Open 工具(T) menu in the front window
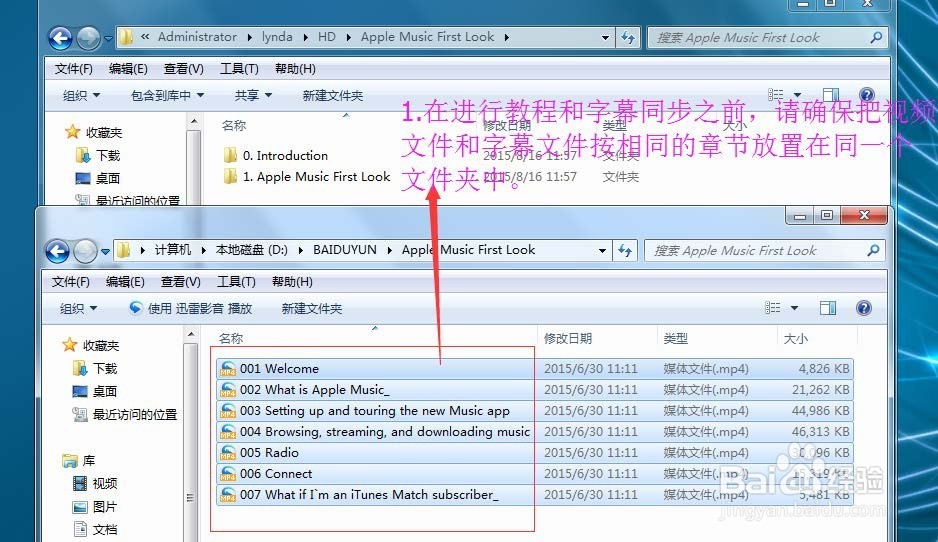The image size is (938, 542). coord(236,282)
